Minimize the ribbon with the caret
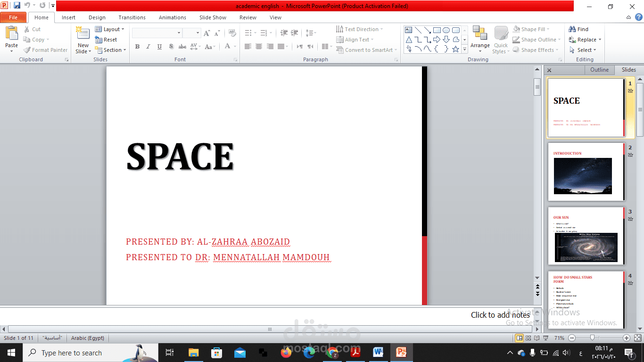The image size is (644, 362). [628, 17]
